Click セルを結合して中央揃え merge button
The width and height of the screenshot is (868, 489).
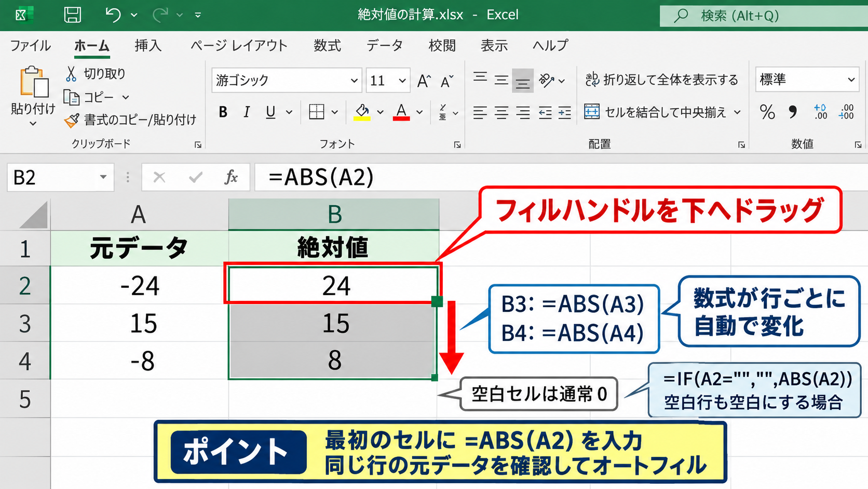tap(655, 112)
